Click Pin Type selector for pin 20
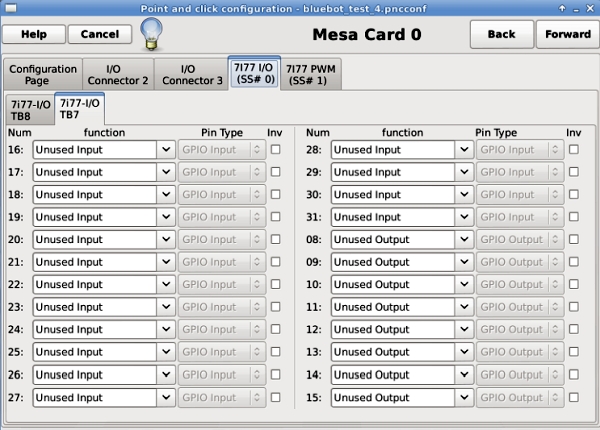This screenshot has width=600, height=430. tap(222, 239)
